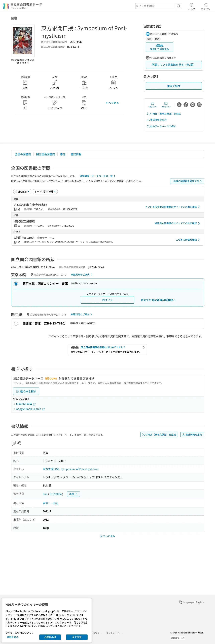
Task: Click the 関西 location tag
Action: point(157,39)
